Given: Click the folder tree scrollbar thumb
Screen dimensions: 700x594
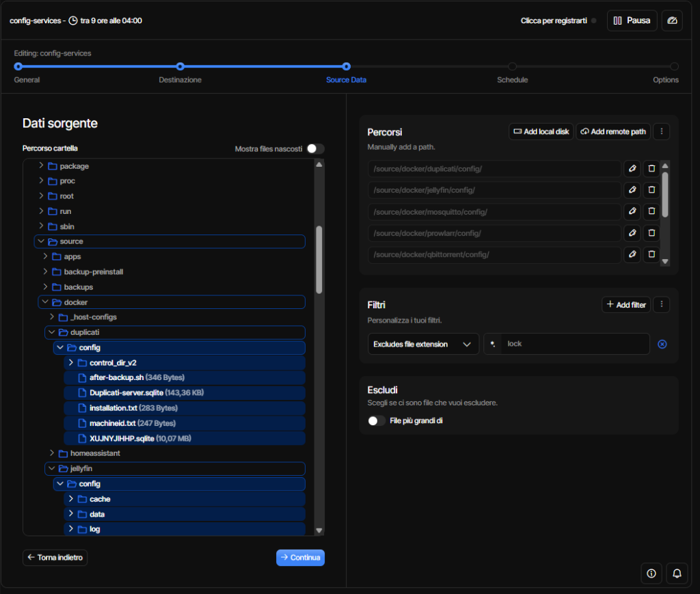Looking at the screenshot, I should coord(319,260).
